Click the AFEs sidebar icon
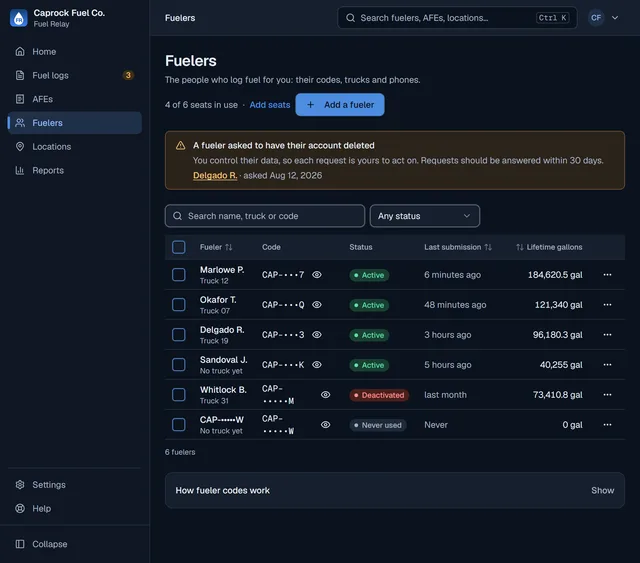Image resolution: width=640 pixels, height=563 pixels. pyautogui.click(x=20, y=99)
